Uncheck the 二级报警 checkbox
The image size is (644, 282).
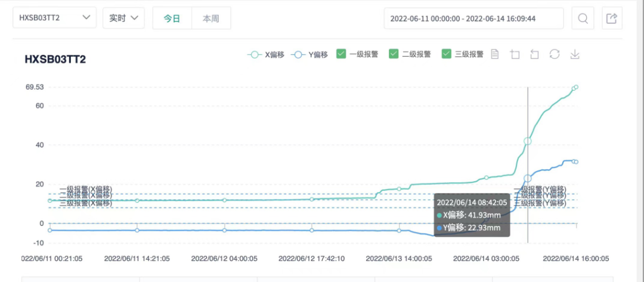click(x=394, y=54)
